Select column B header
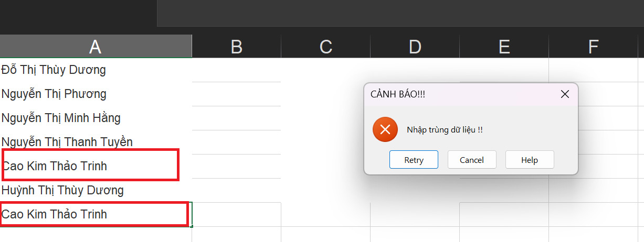This screenshot has width=644, height=242. (236, 47)
